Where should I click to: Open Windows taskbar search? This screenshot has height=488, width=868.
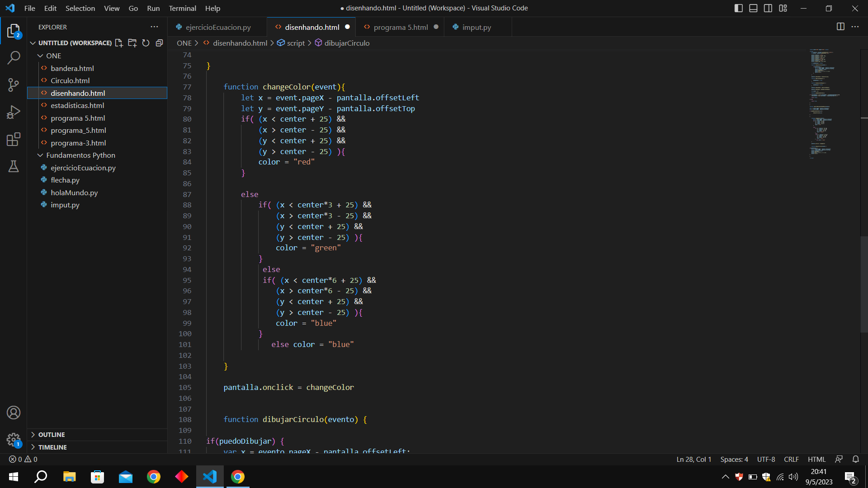click(41, 477)
